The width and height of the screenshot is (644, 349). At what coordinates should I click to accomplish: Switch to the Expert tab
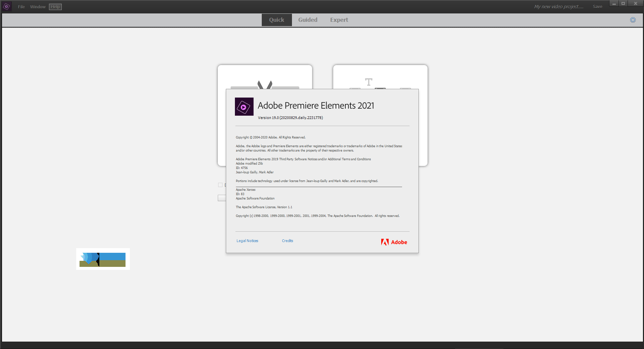pos(339,20)
